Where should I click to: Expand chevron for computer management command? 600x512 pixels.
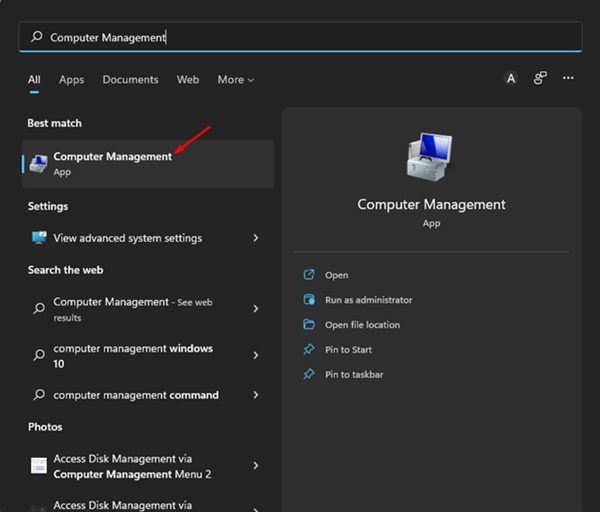[256, 395]
